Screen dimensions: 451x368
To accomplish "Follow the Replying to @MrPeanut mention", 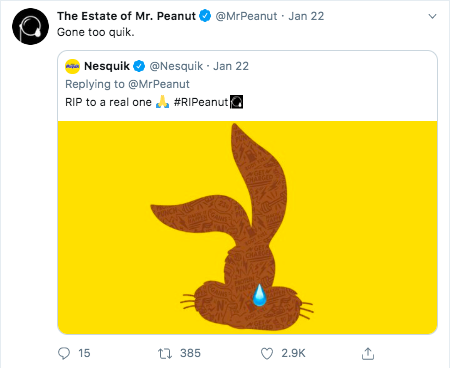I will click(x=159, y=84).
